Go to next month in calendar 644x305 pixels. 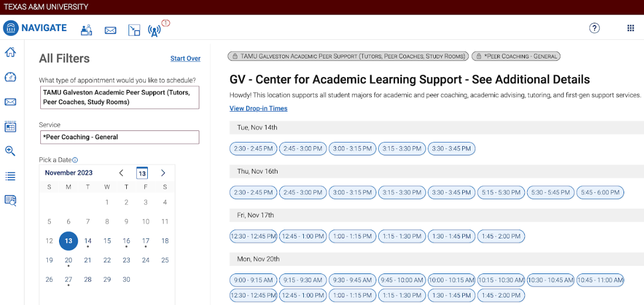163,173
